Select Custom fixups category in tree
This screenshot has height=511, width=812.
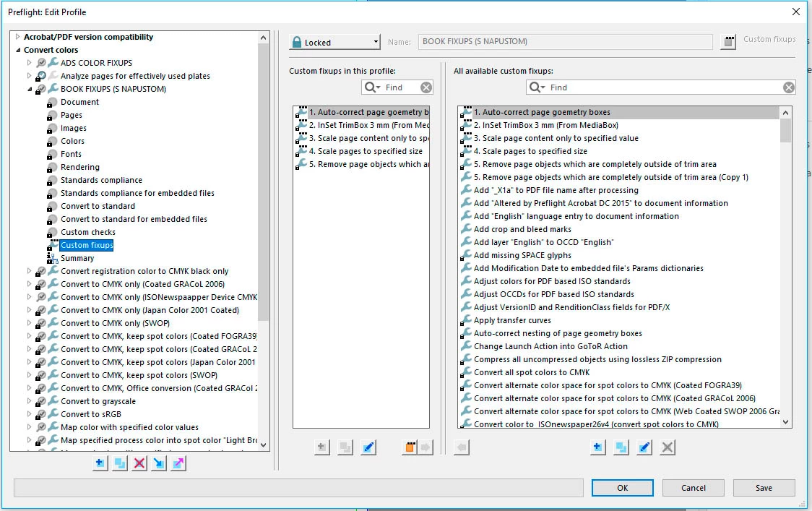(x=87, y=245)
